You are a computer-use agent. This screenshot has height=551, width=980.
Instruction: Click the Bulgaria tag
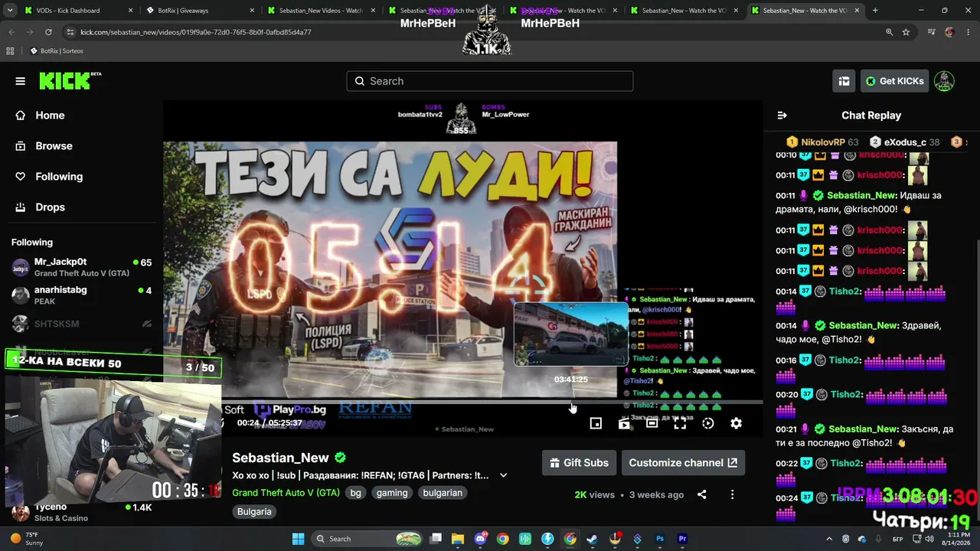pos(254,512)
